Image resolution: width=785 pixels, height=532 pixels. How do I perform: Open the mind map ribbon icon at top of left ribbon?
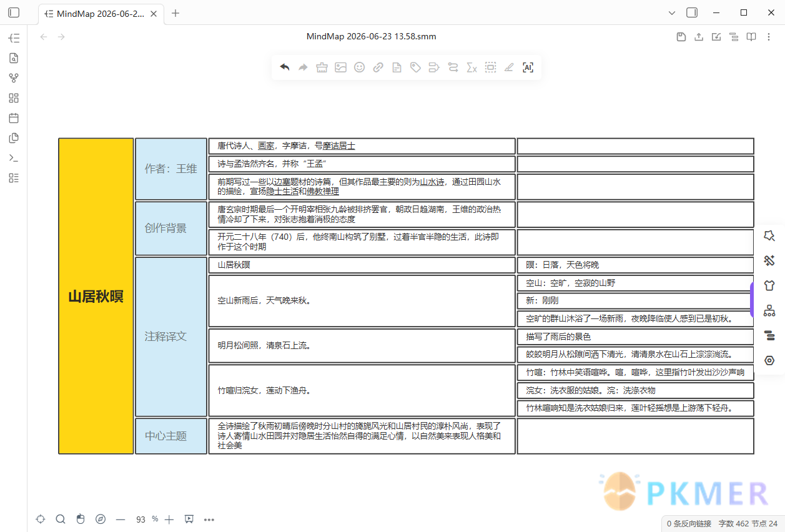pos(14,38)
